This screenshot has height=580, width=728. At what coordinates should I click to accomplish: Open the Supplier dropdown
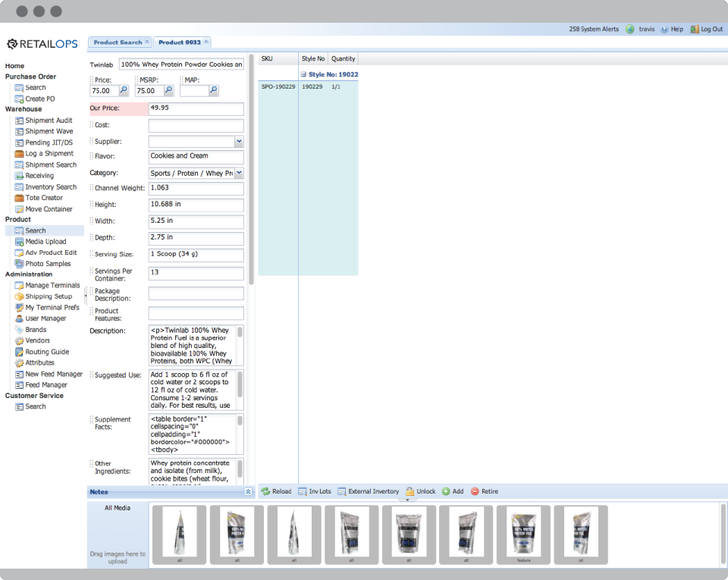(238, 141)
